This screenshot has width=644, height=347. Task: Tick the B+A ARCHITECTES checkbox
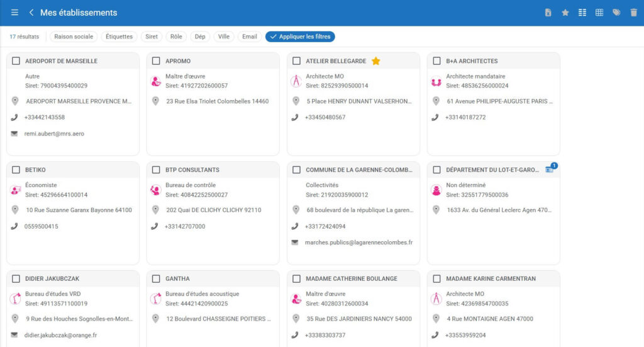click(436, 61)
